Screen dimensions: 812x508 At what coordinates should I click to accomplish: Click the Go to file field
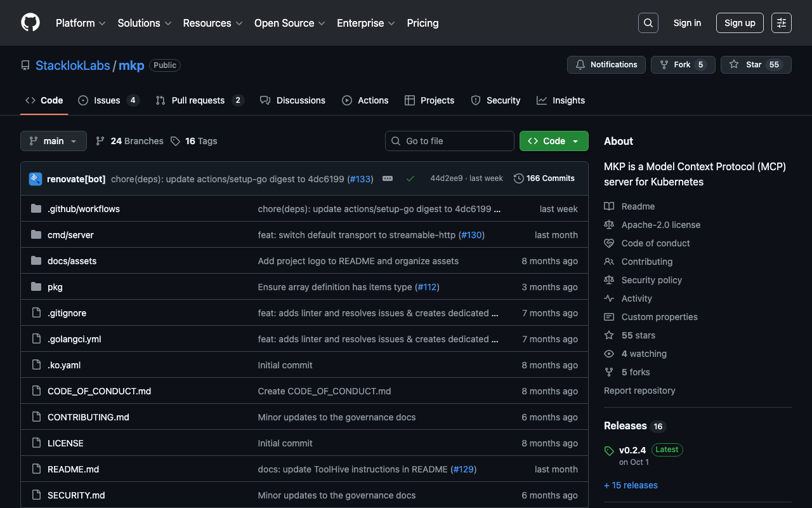450,141
